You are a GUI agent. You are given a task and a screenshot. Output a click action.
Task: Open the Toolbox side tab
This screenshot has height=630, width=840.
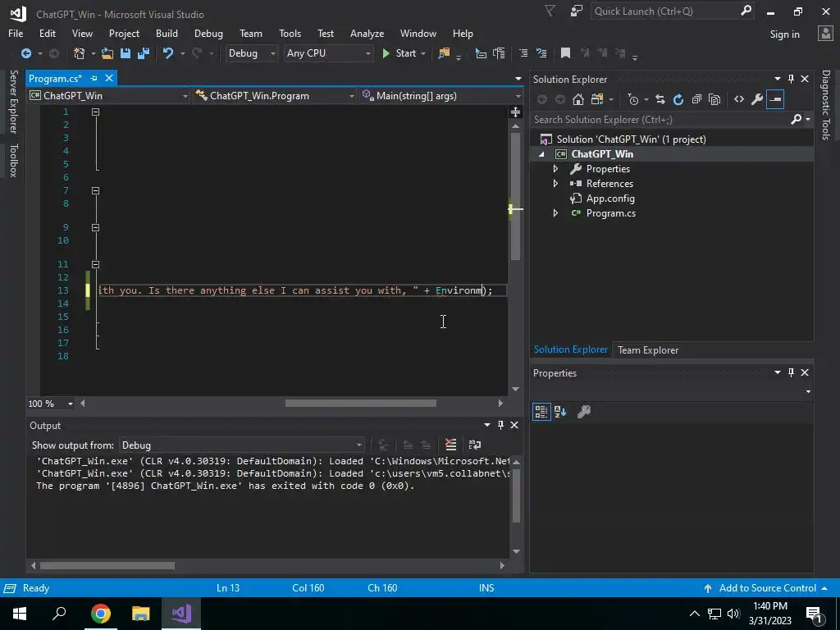(13, 160)
